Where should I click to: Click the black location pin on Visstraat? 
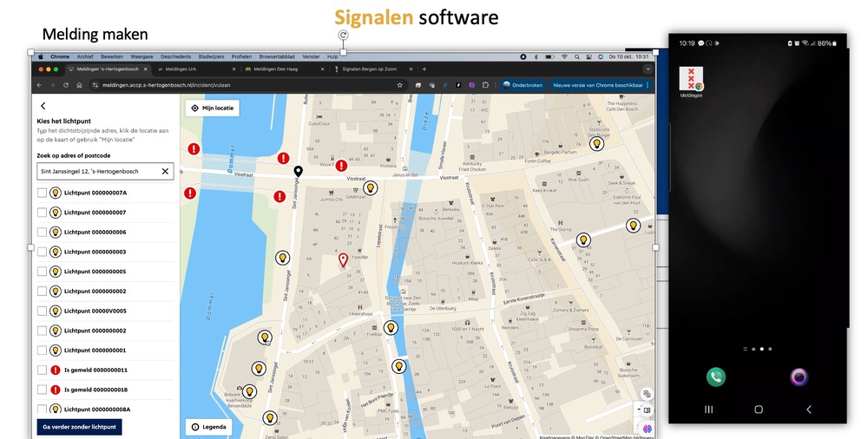(x=298, y=172)
